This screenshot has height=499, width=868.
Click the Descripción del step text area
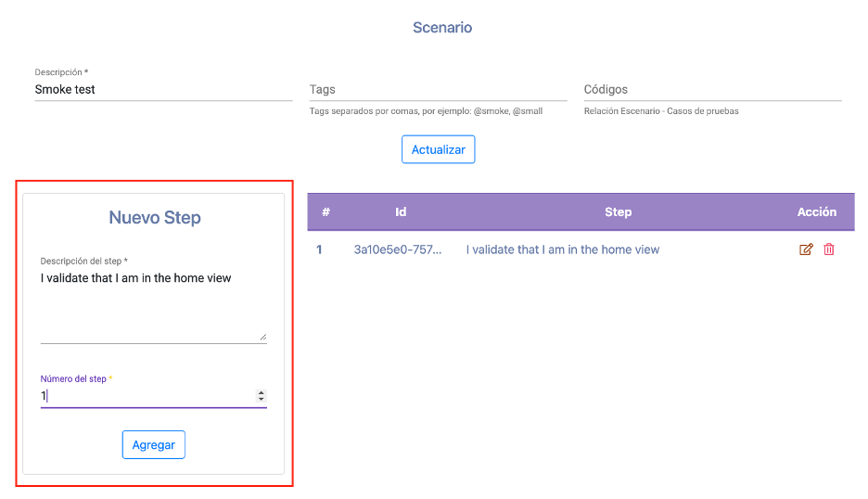point(153,306)
